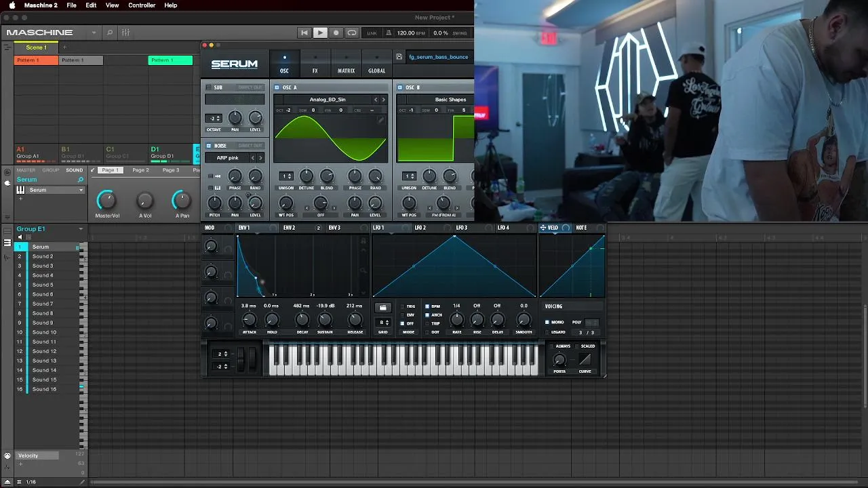Click the A Pan knob
This screenshot has width=868, height=488.
[x=182, y=200]
